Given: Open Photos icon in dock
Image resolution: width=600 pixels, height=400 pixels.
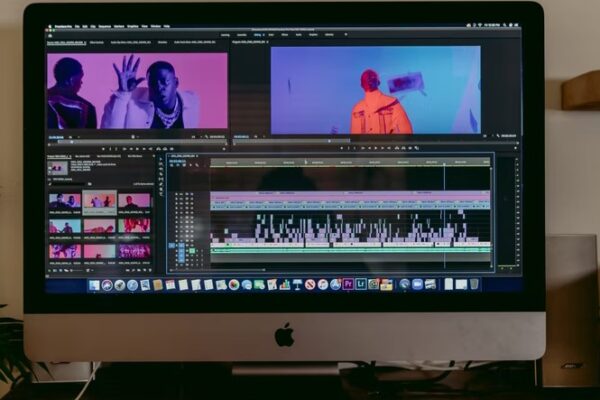Looking at the screenshot, I should click(234, 285).
